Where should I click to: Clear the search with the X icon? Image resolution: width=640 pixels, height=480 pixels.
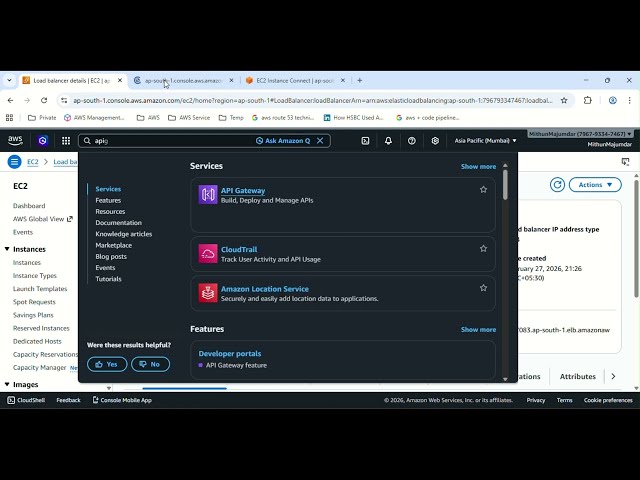pos(320,140)
